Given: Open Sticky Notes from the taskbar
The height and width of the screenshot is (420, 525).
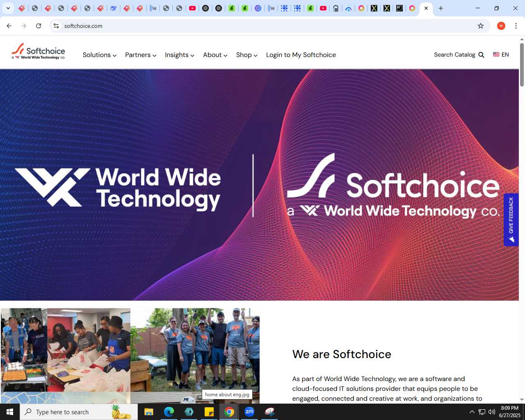Looking at the screenshot, I should pyautogui.click(x=209, y=412).
